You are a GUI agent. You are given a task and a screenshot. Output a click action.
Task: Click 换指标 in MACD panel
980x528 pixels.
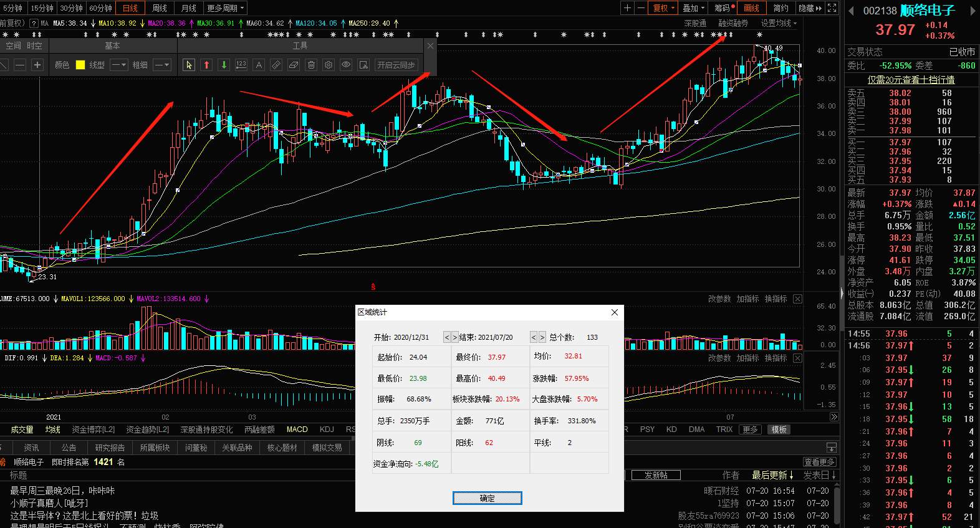(x=776, y=358)
